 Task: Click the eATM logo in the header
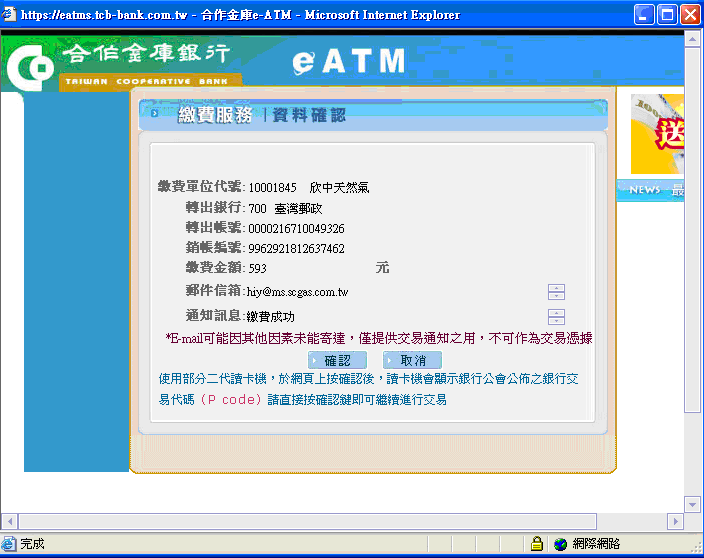pyautogui.click(x=348, y=61)
